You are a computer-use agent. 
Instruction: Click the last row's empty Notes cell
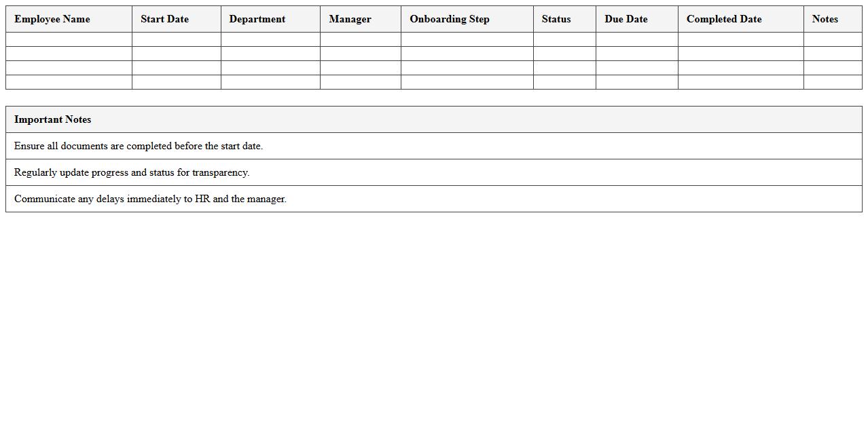point(833,82)
